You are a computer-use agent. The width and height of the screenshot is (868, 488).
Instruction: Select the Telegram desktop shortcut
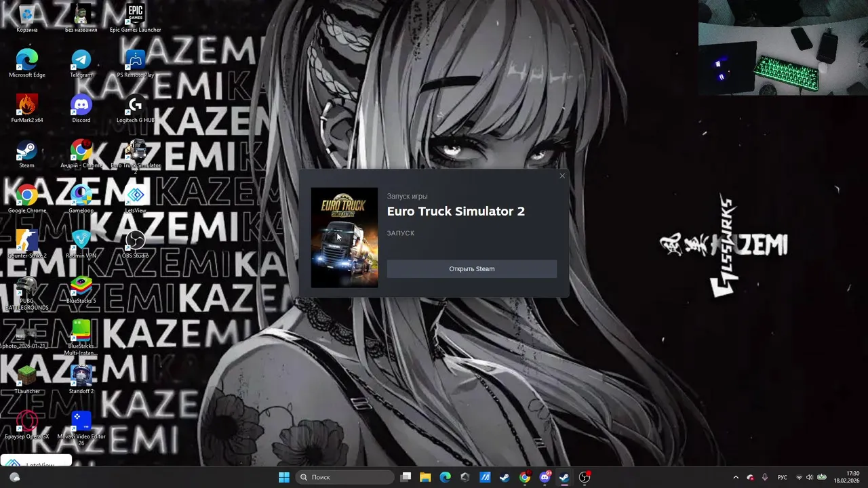(81, 64)
